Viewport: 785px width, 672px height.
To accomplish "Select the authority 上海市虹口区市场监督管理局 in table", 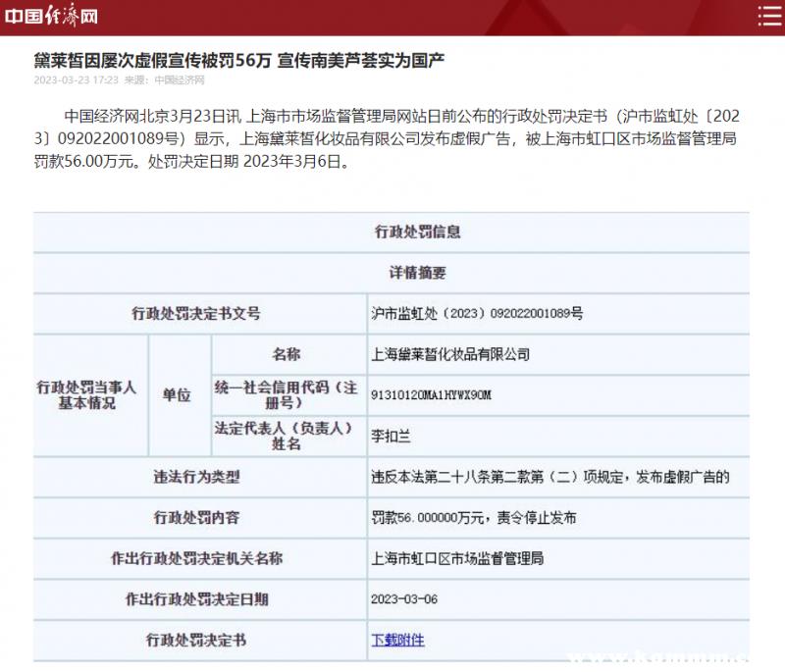I will pyautogui.click(x=457, y=558).
